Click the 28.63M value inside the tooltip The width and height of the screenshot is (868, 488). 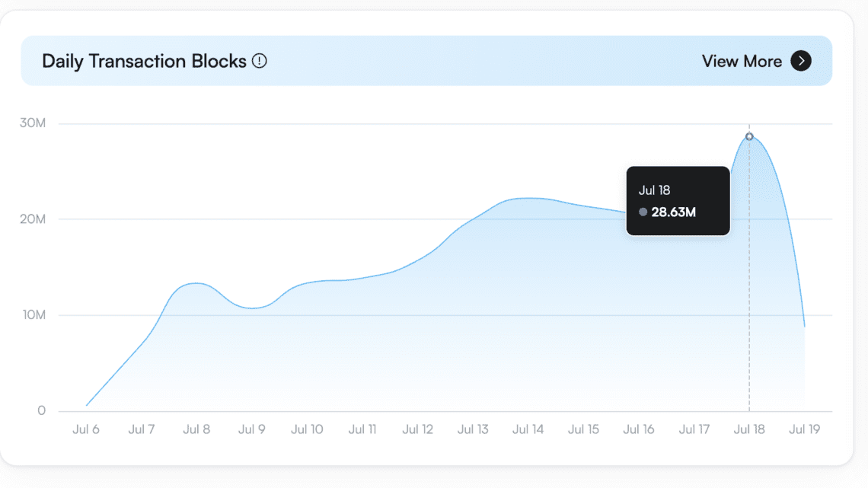click(675, 212)
